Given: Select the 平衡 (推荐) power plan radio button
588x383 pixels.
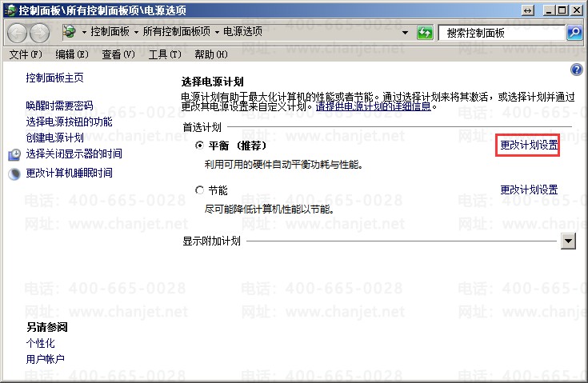Looking at the screenshot, I should (200, 146).
